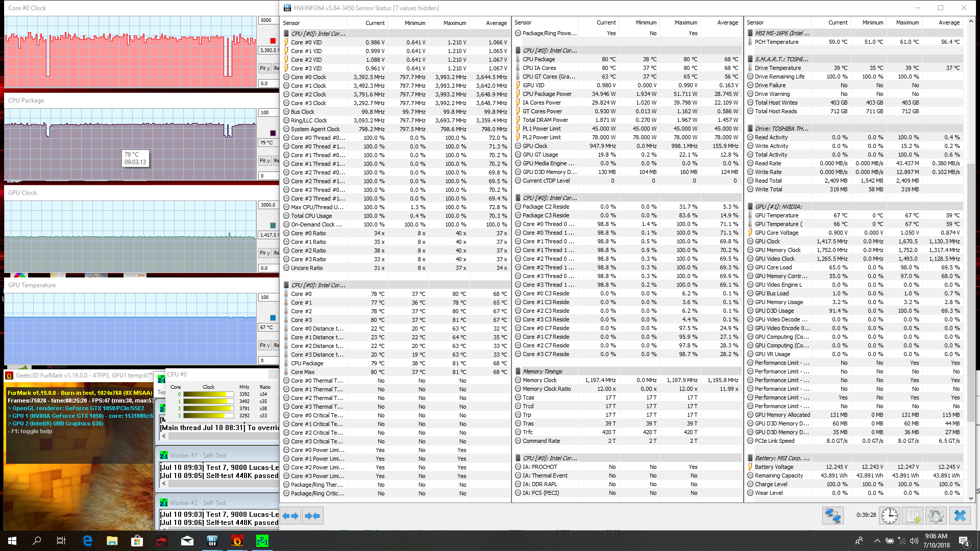Click the 3000.0 max field in GPU Clock graph
This screenshot has height=551, width=980.
point(268,205)
